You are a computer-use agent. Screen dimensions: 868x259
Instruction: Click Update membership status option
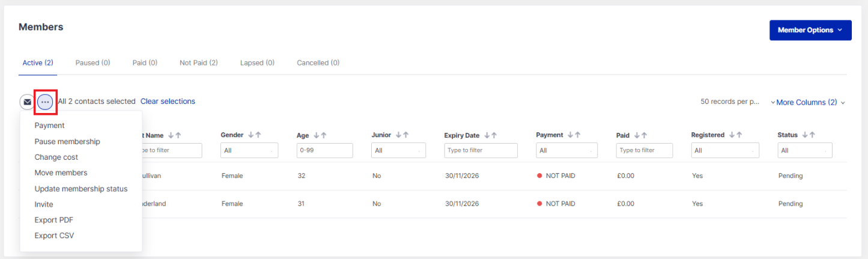tap(81, 189)
